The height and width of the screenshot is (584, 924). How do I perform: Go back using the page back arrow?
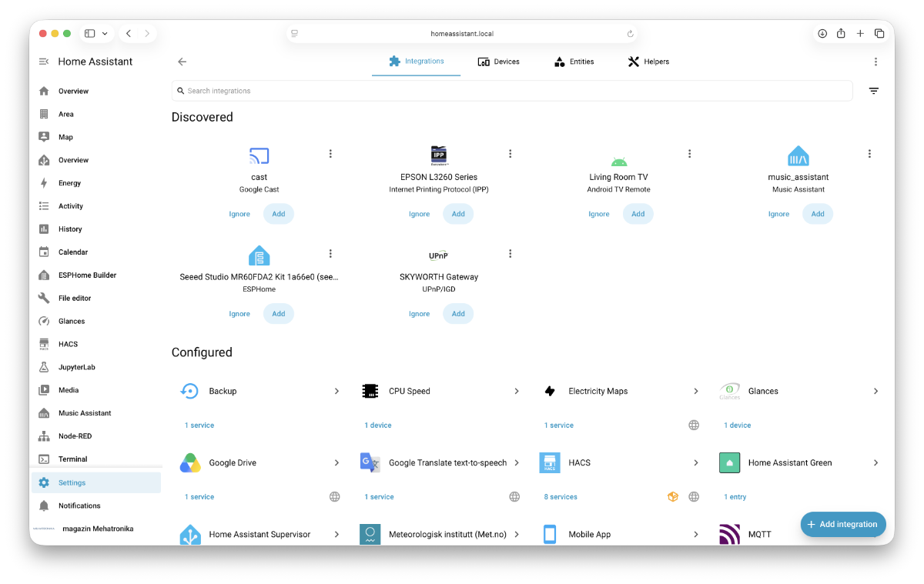182,62
